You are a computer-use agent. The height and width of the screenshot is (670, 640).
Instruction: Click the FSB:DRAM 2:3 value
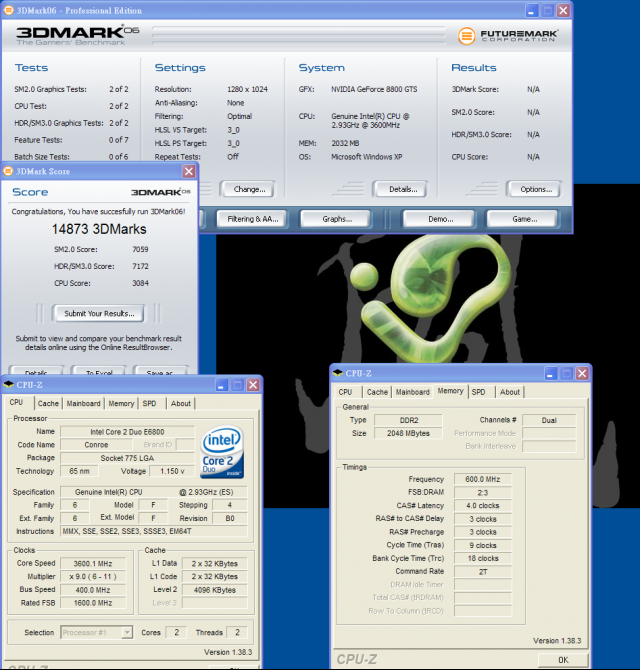tap(483, 493)
